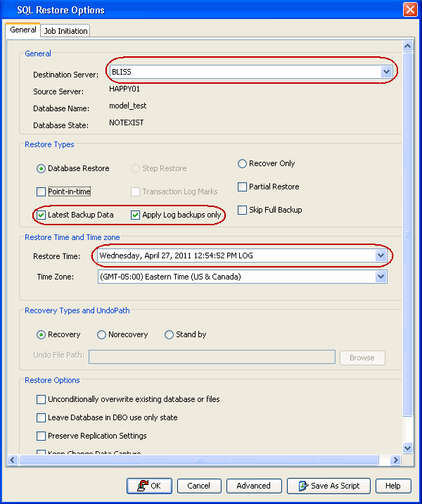Click the OK button's restore icon

pos(143,486)
